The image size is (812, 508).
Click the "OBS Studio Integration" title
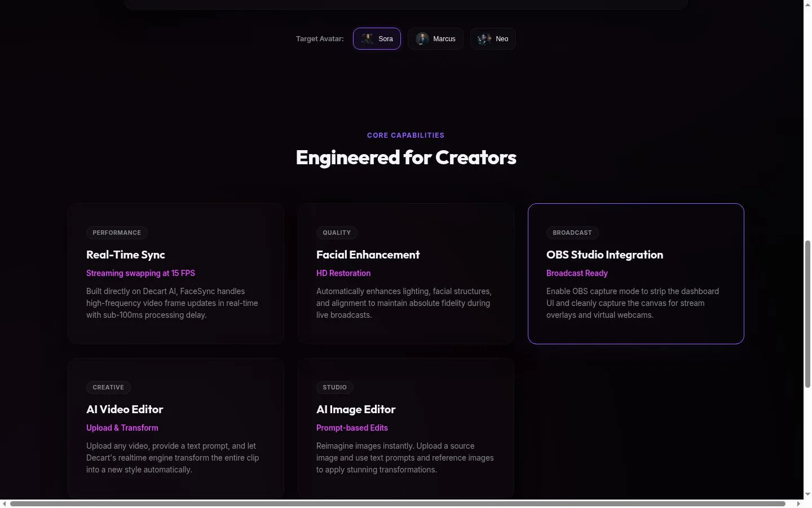click(x=604, y=255)
